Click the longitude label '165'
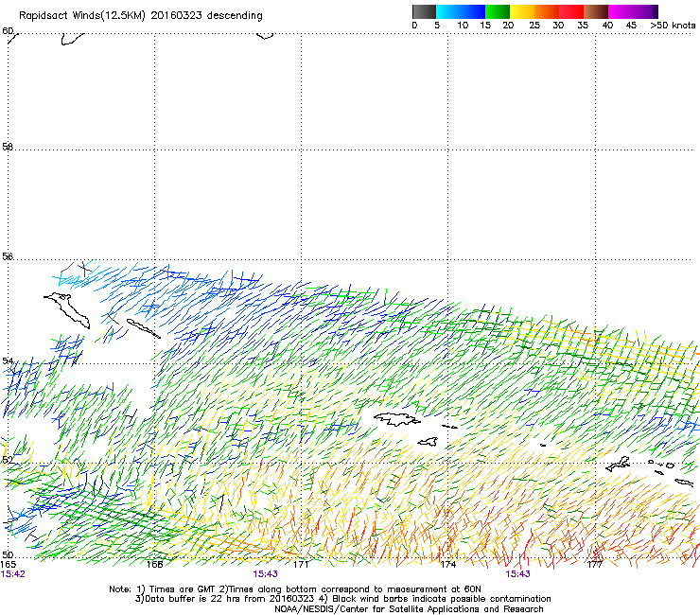The image size is (700, 615). coord(8,565)
